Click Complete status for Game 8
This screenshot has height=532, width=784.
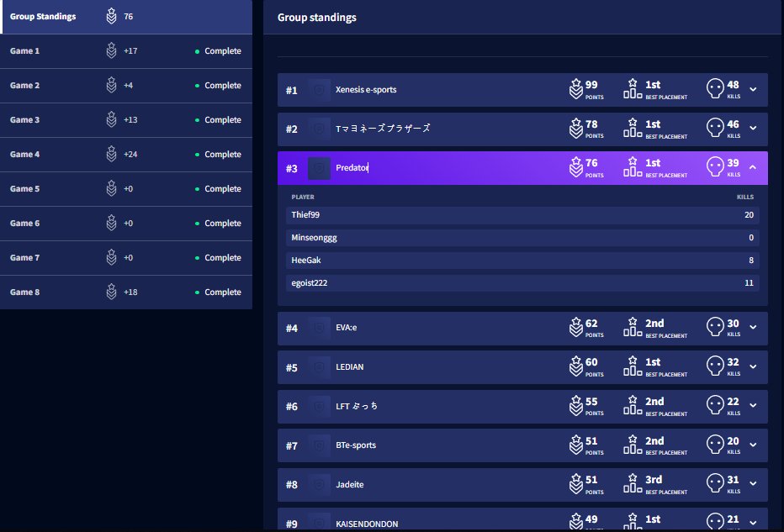pyautogui.click(x=218, y=292)
